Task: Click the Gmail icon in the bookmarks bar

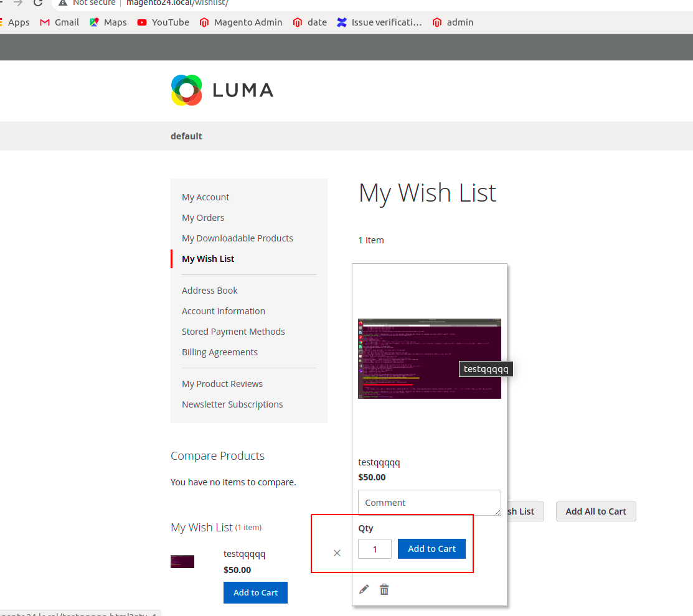Action: (x=45, y=22)
